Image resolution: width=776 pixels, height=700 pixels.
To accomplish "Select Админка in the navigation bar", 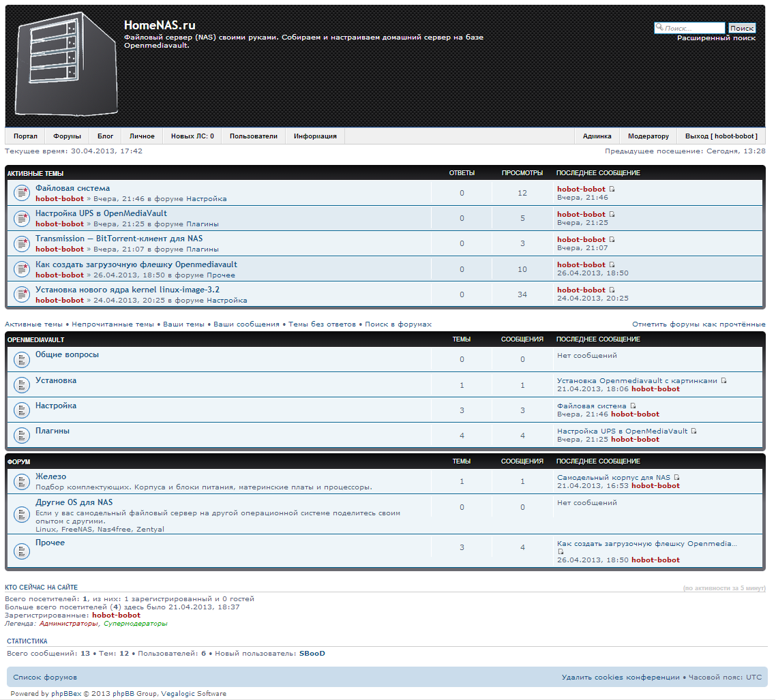I will coord(597,136).
